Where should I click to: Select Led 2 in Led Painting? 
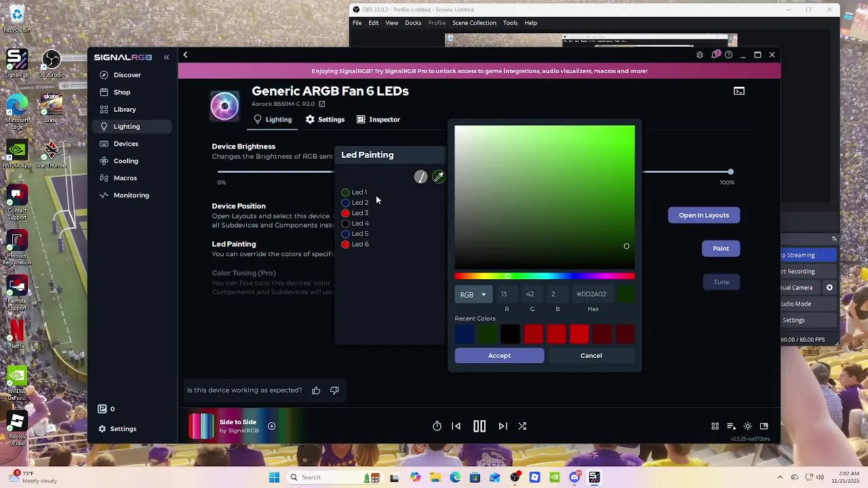(x=355, y=203)
